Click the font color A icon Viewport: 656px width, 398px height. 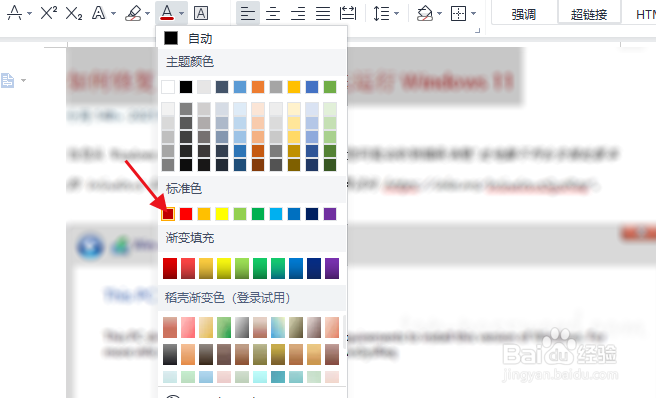[x=167, y=13]
